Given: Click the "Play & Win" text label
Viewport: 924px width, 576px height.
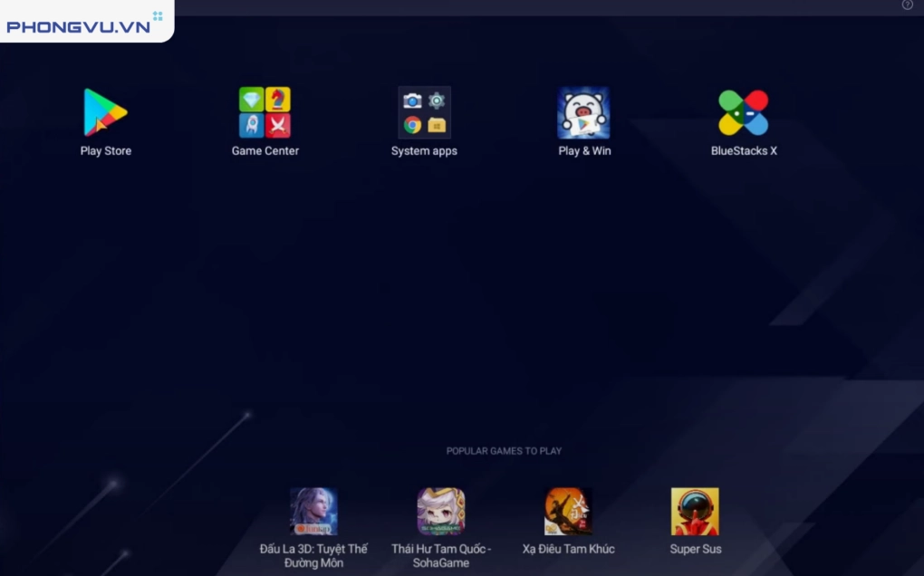Looking at the screenshot, I should 584,151.
